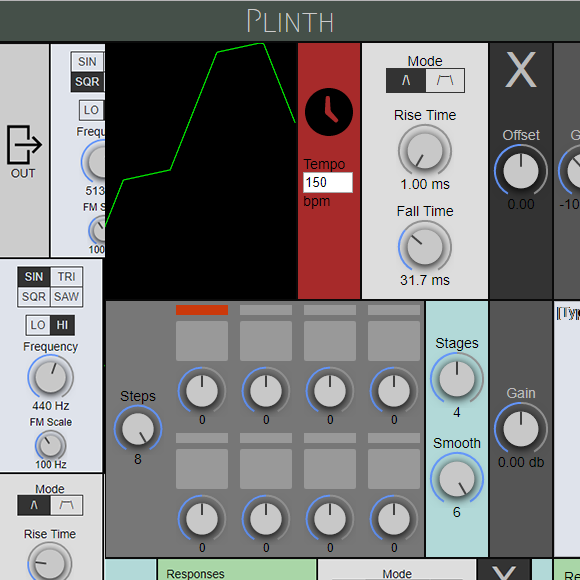This screenshot has height=580, width=580.
Task: Select SIN waveform in the upper oscillator
Action: tap(87, 61)
